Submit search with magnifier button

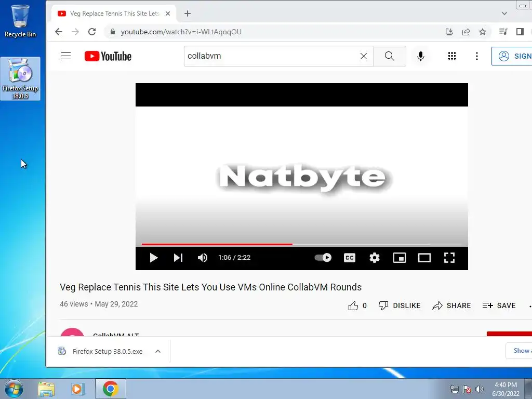pyautogui.click(x=390, y=56)
